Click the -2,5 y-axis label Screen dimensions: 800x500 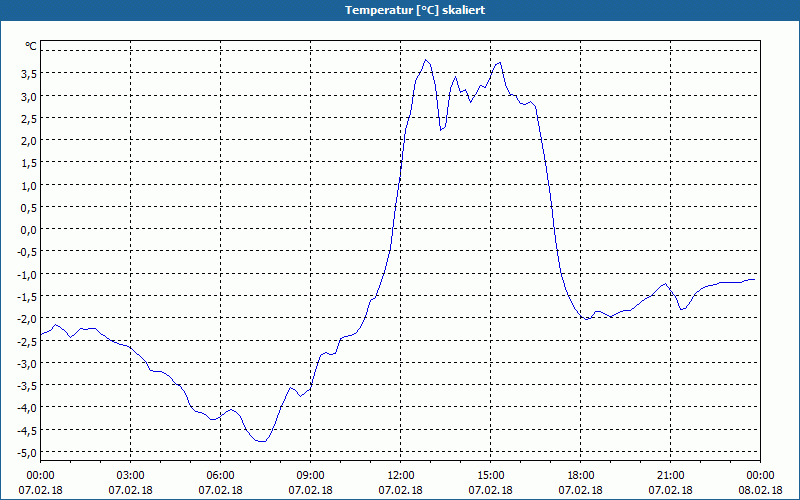pyautogui.click(x=28, y=341)
